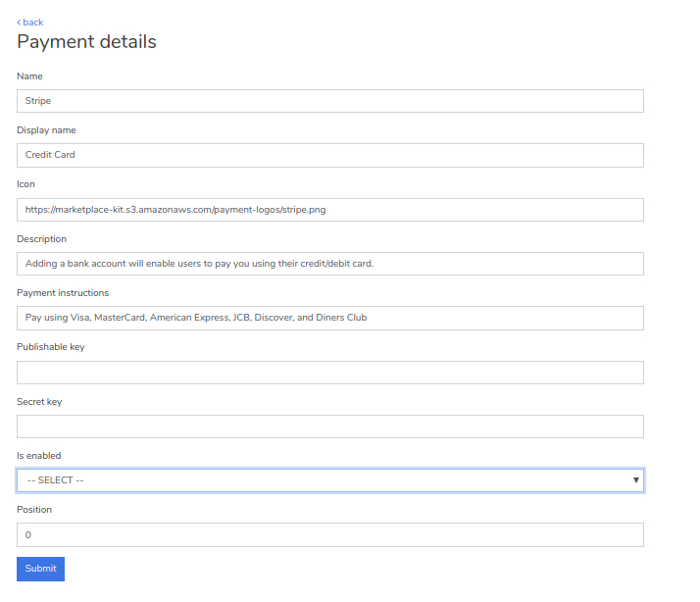Select the Description text field

(x=329, y=264)
